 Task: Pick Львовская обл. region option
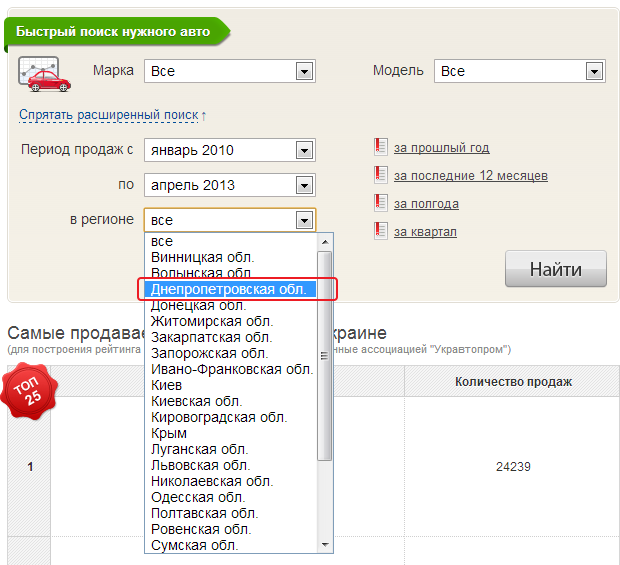200,465
